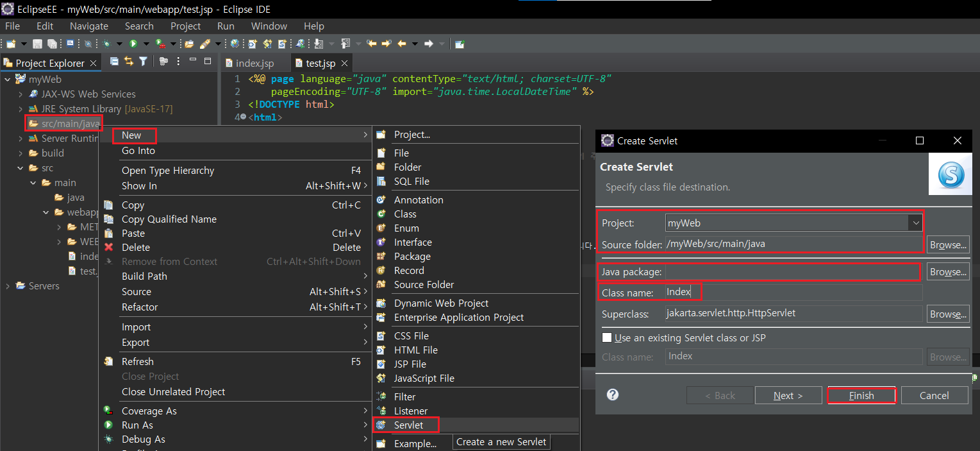Close the Project Explorer tab

[93, 64]
